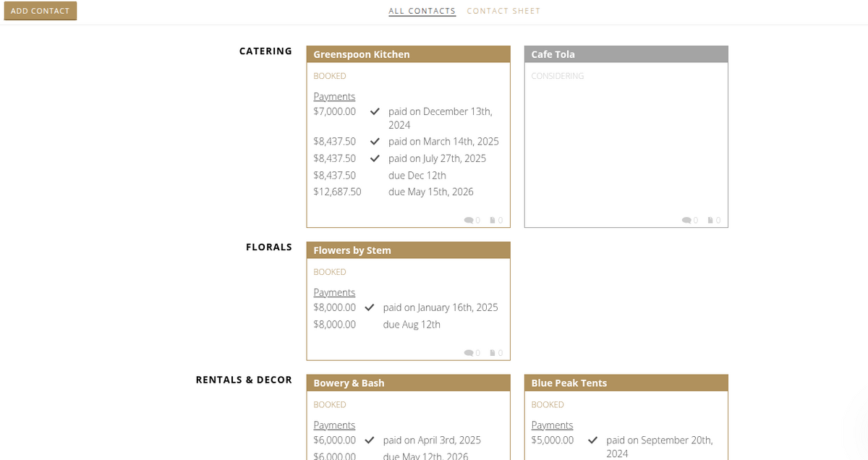Click the Add Contact button

coord(41,11)
